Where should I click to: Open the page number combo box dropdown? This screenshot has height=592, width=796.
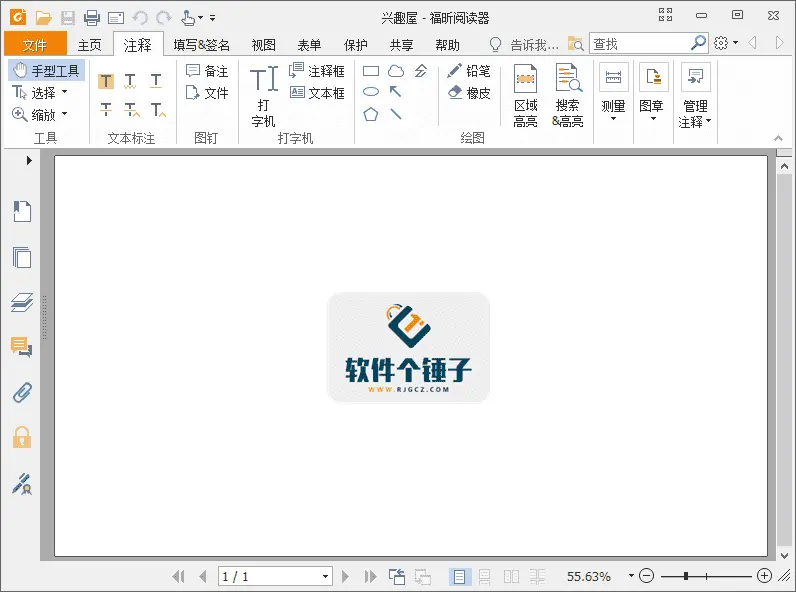pyautogui.click(x=325, y=577)
